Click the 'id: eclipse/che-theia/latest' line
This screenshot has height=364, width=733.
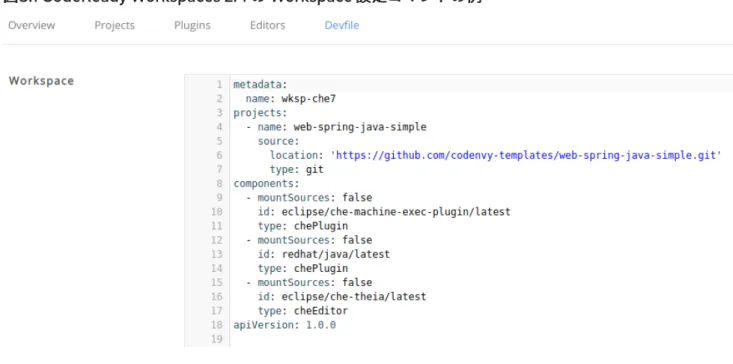(342, 297)
